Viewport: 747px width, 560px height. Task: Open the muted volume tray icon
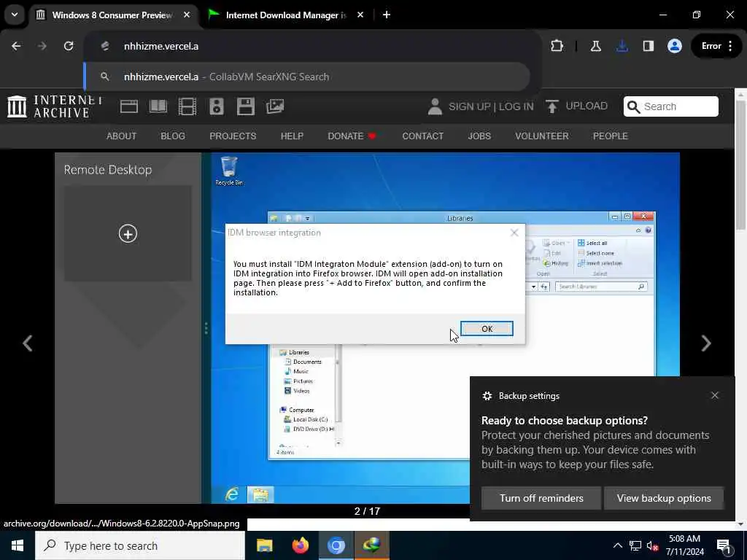[x=653, y=545]
